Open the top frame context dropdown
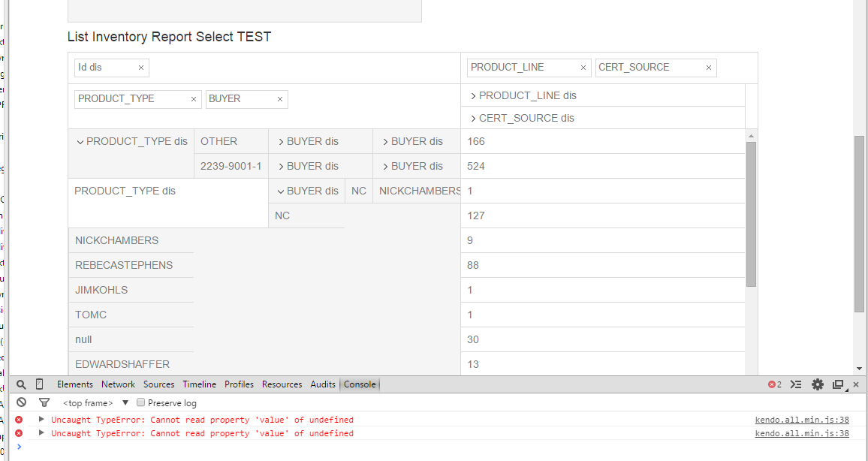The width and height of the screenshot is (868, 461). coord(125,403)
